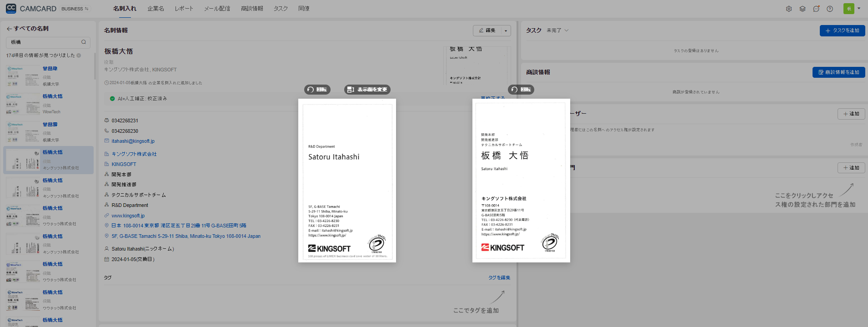Click the magnifier icon in the search box
The image size is (868, 327).
[84, 42]
